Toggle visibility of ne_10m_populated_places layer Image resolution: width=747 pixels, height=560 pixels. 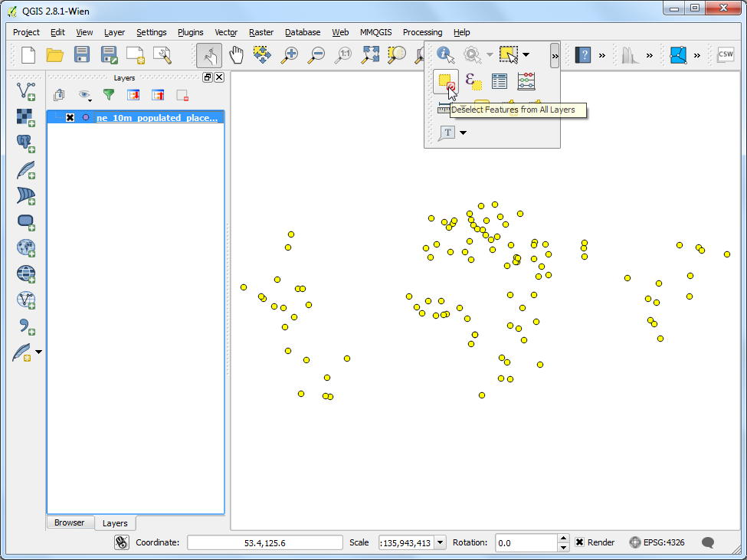pyautogui.click(x=70, y=118)
